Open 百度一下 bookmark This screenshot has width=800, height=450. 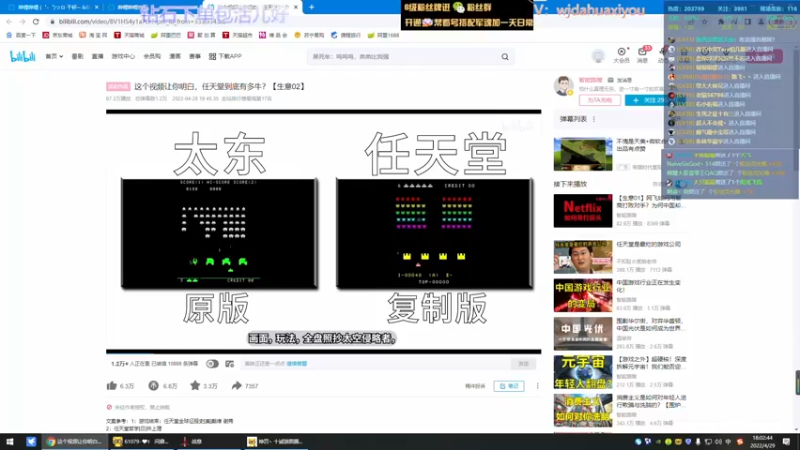point(21,35)
